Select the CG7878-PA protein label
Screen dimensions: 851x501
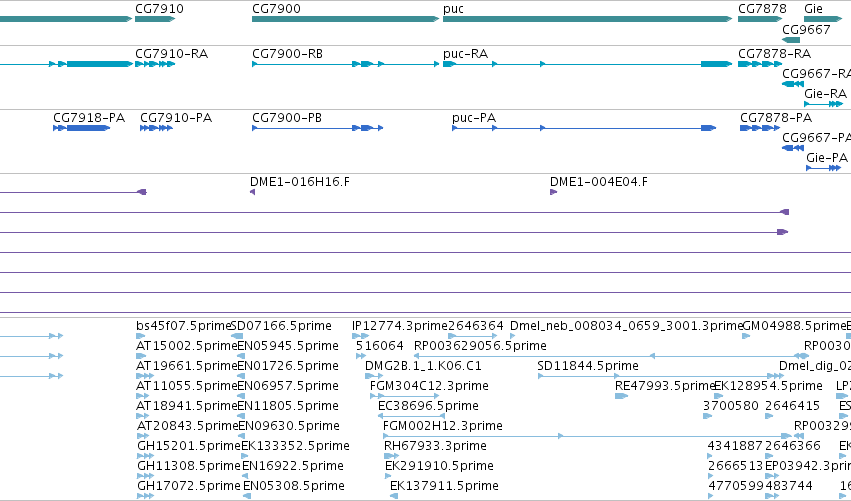[x=776, y=118]
